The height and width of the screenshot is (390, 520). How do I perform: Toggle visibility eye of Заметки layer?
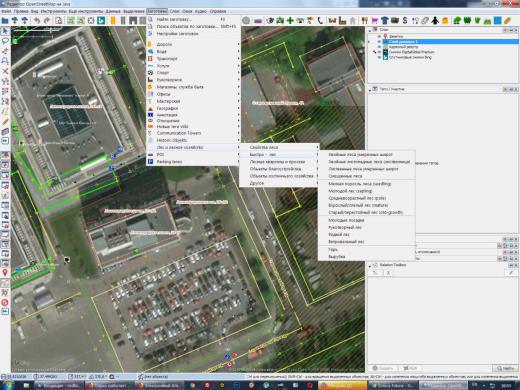coord(379,36)
